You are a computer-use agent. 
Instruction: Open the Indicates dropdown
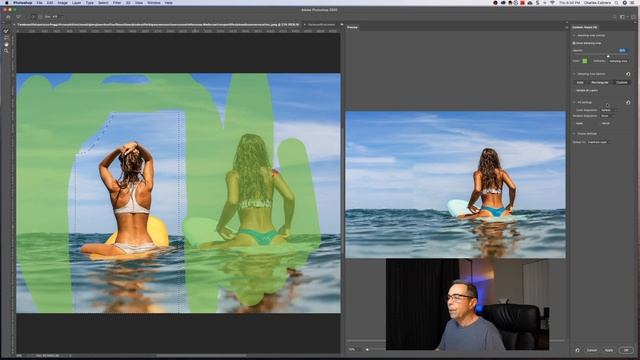(x=619, y=61)
